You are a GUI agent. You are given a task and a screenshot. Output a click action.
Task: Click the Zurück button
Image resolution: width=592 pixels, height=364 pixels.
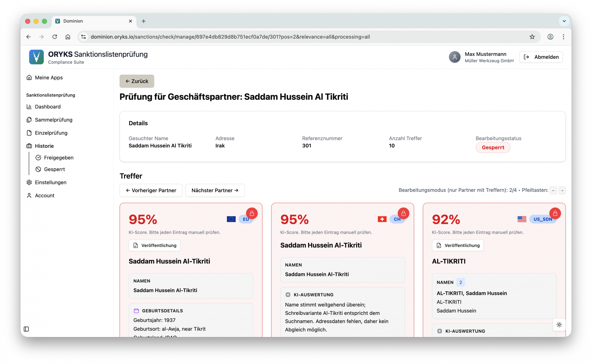click(137, 81)
